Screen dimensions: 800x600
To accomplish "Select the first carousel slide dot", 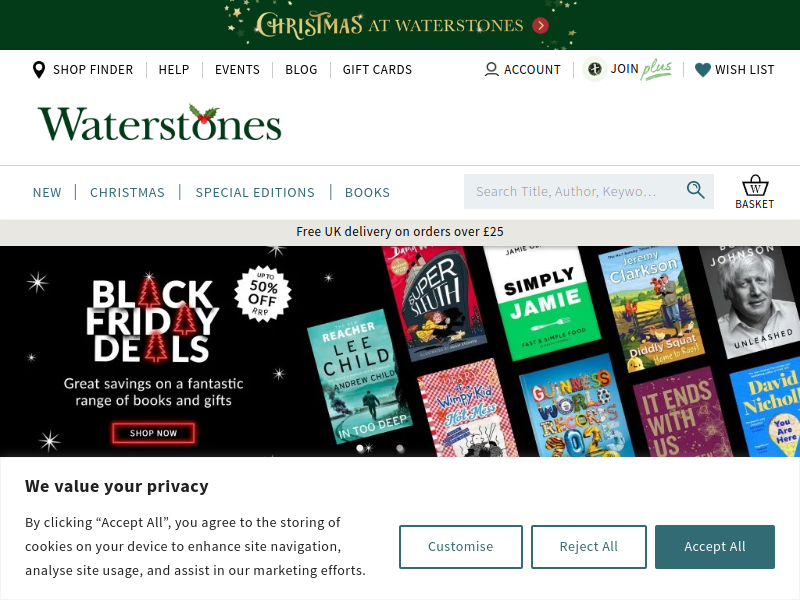I will pos(360,448).
